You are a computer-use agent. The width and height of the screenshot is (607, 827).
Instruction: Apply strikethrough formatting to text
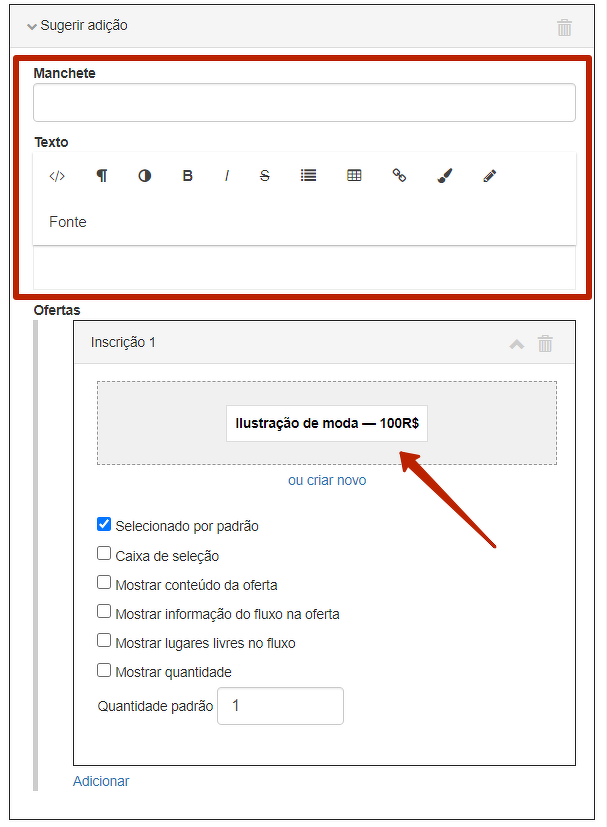(x=265, y=176)
